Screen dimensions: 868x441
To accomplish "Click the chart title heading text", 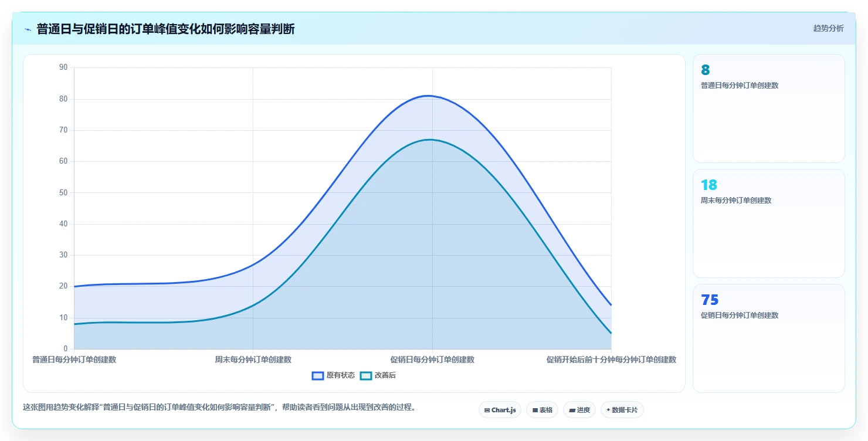I will pyautogui.click(x=165, y=29).
